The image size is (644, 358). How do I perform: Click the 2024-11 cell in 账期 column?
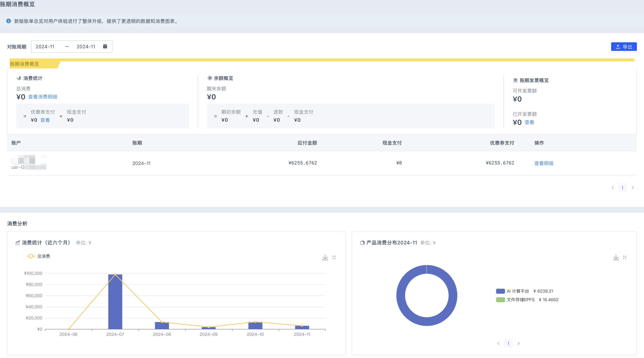point(142,163)
